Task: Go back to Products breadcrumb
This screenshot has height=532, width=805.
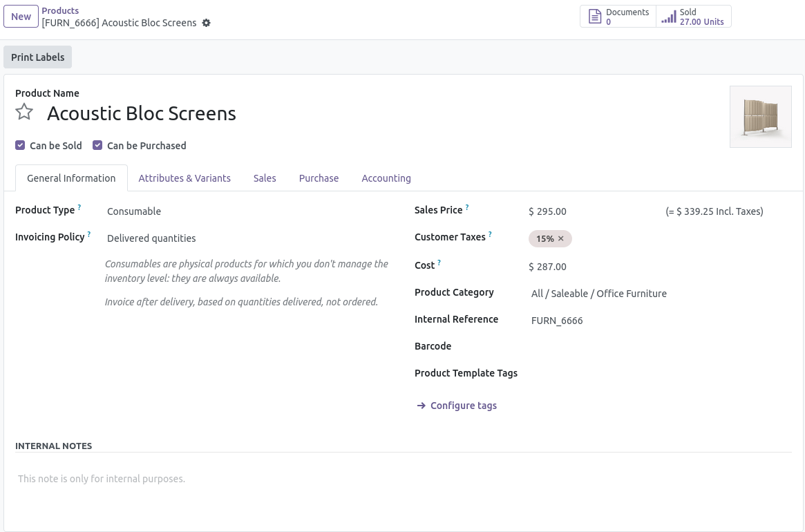Action: [60, 10]
